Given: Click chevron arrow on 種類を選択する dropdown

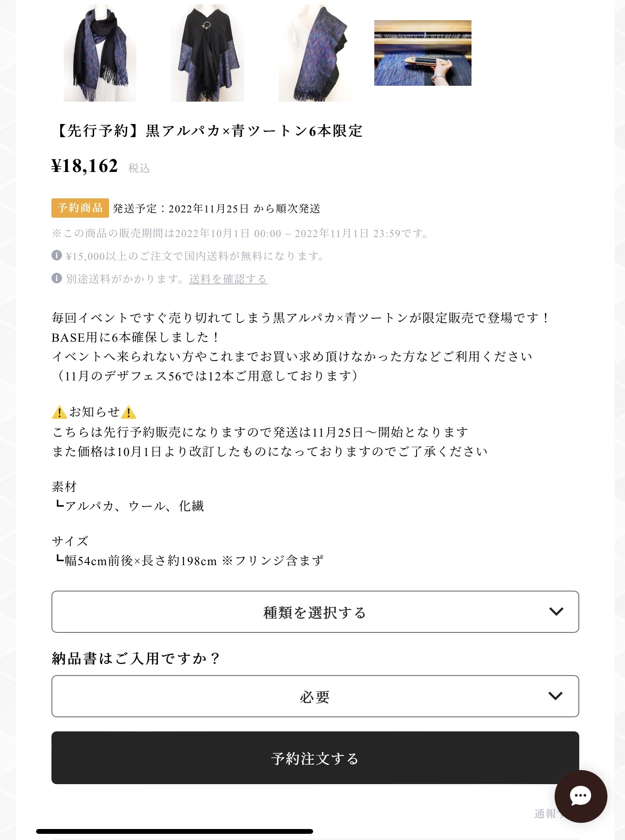Looking at the screenshot, I should [x=556, y=612].
